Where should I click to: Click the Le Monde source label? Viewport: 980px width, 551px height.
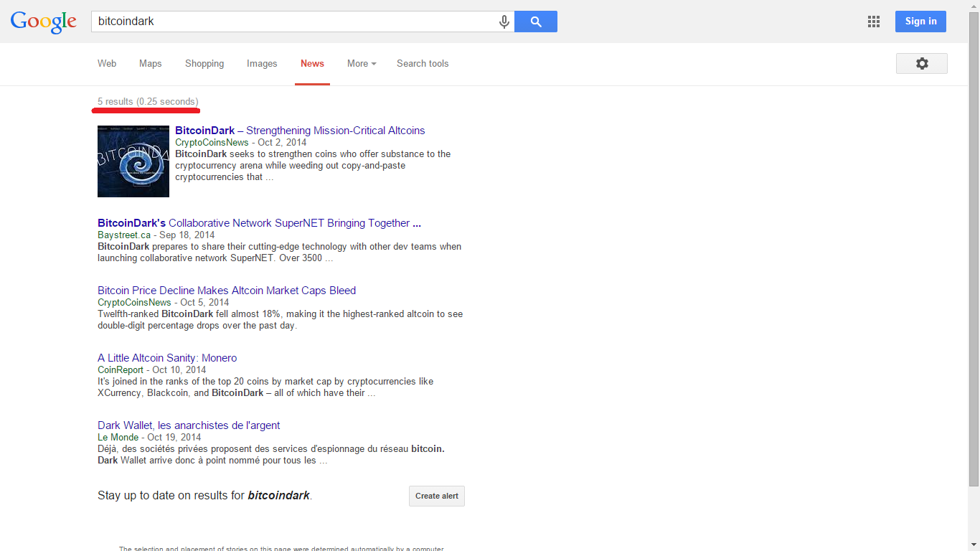[x=118, y=437]
